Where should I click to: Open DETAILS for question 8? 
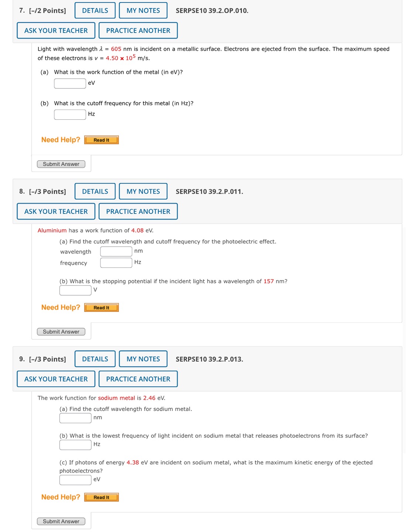point(94,191)
